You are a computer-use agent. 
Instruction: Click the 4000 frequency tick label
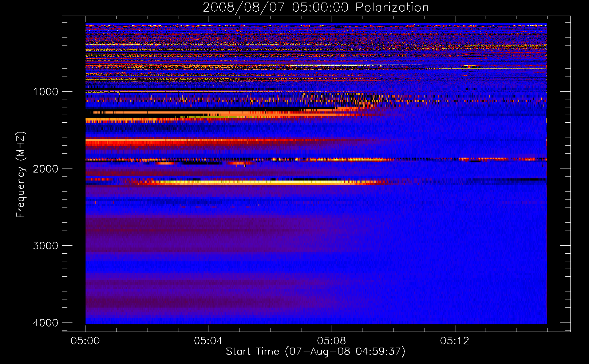(46, 323)
